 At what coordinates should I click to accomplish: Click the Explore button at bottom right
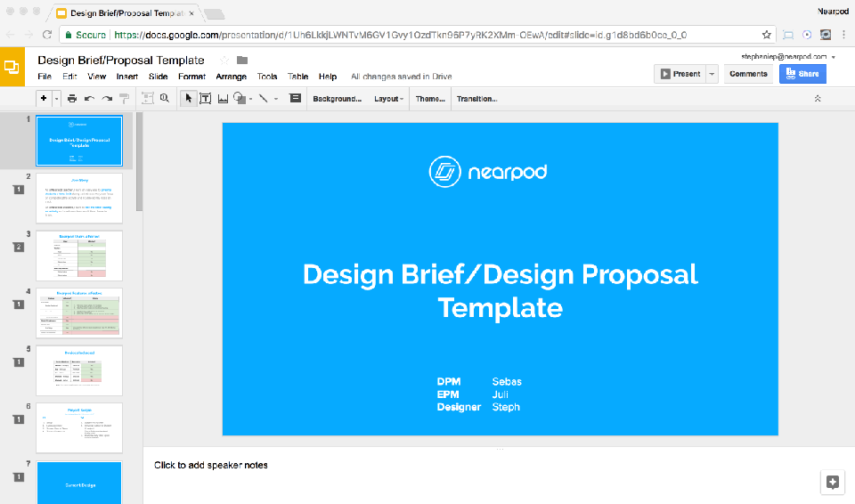click(832, 482)
